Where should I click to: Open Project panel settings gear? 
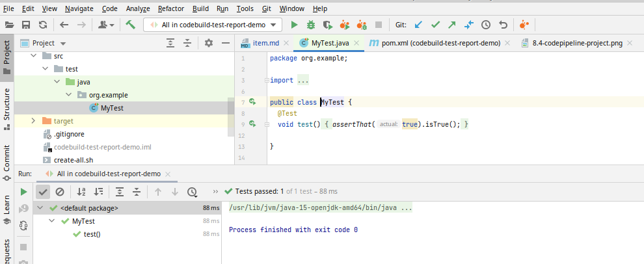(209, 43)
